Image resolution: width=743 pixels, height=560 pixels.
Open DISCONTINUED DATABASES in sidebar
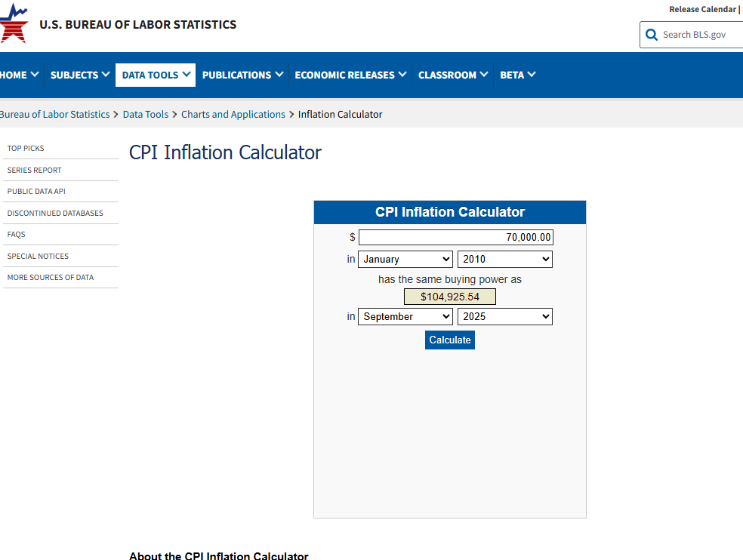tap(55, 213)
